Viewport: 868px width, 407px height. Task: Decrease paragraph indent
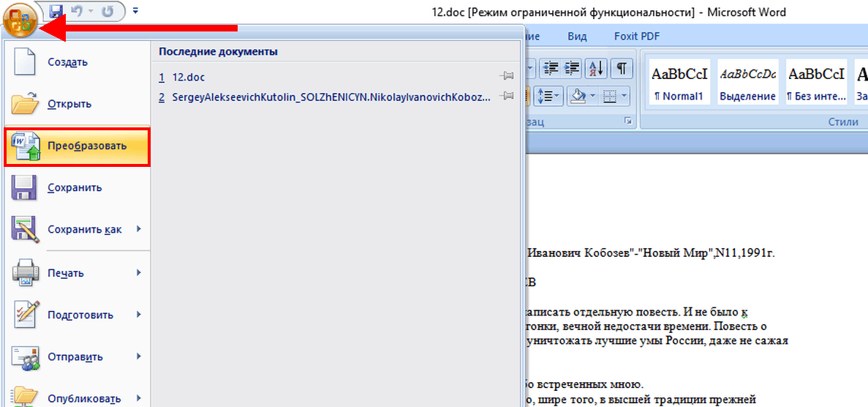pyautogui.click(x=550, y=68)
